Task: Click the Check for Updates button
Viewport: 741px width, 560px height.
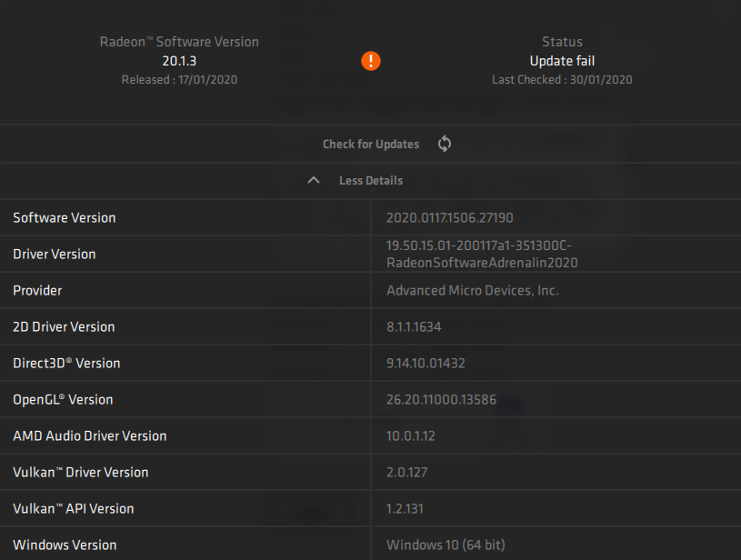Action: pyautogui.click(x=371, y=145)
